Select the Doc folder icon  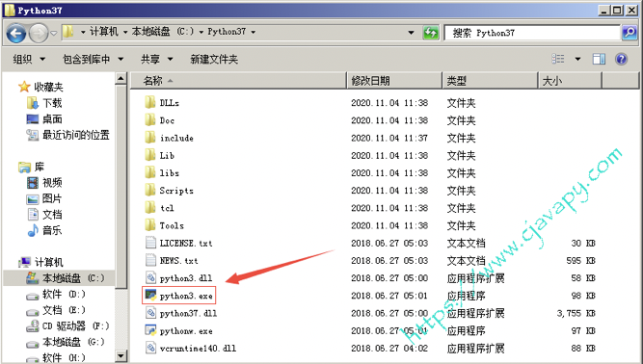tap(150, 120)
